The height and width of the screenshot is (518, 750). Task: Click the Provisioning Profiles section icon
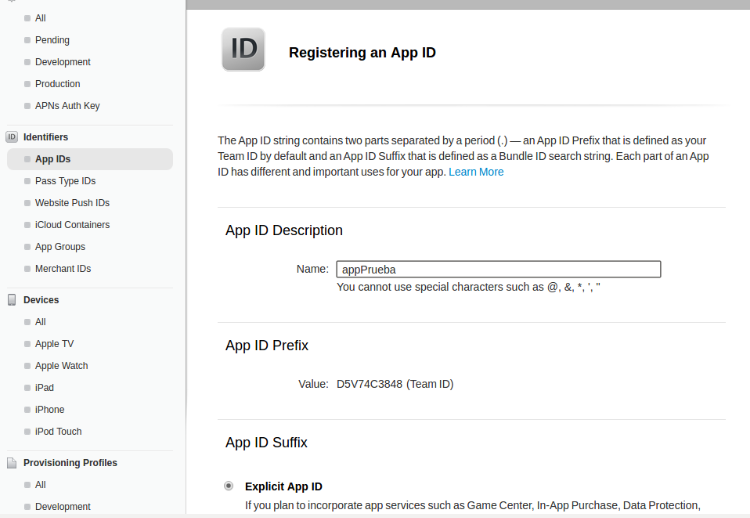pos(12,463)
